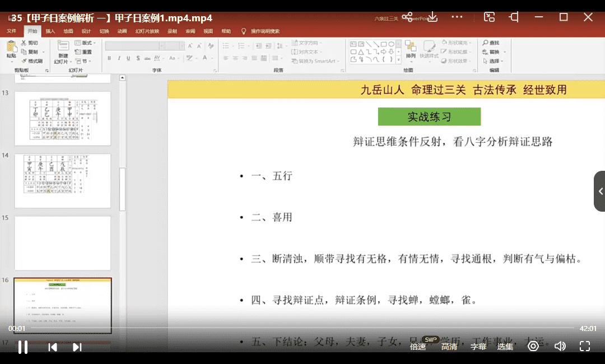Screen dimensions: 605x364
Task: Open the 选集 episode list
Action: (505, 347)
